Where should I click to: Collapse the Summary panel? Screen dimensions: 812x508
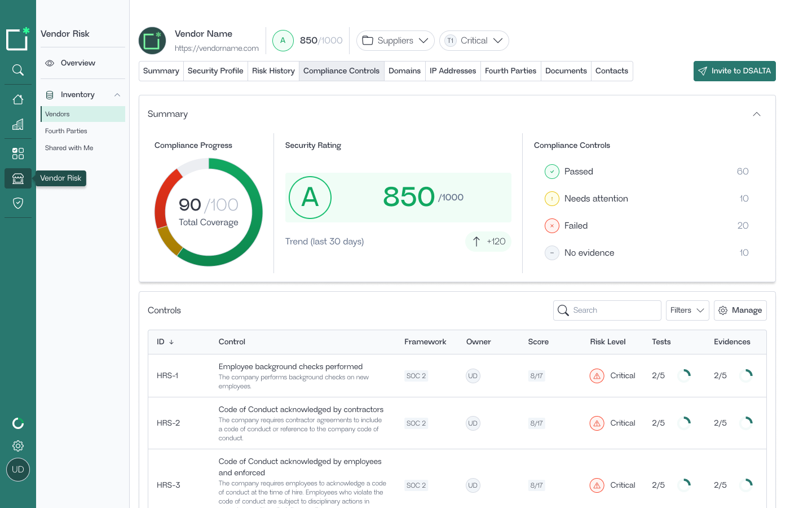[757, 114]
